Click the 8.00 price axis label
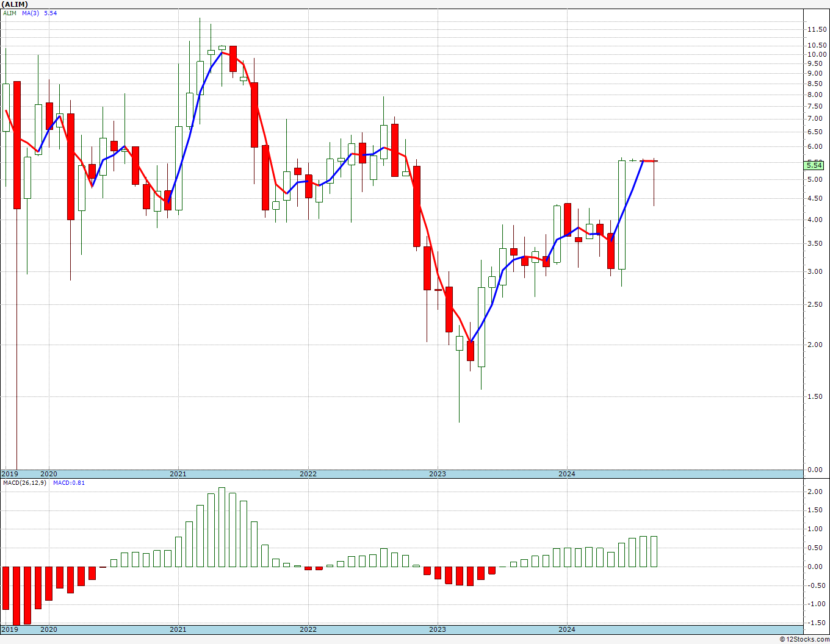830x644 pixels. click(816, 95)
